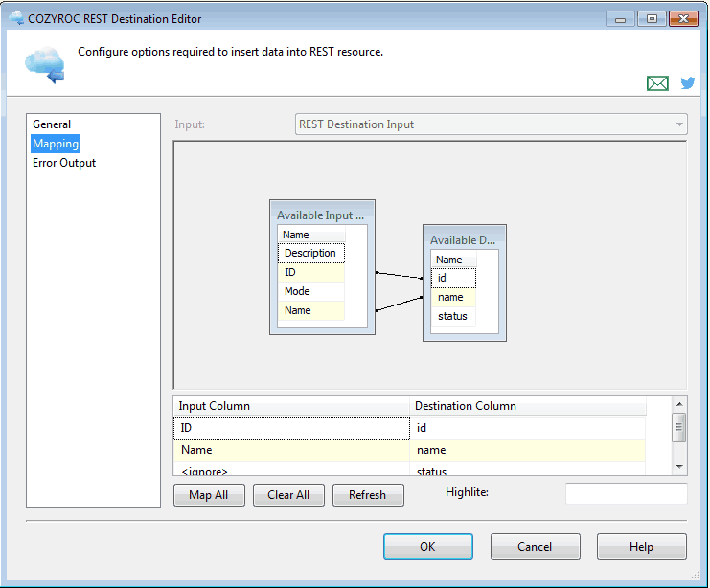This screenshot has height=588, width=710.
Task: Click the grid scrollbar down arrow
Action: 679,467
